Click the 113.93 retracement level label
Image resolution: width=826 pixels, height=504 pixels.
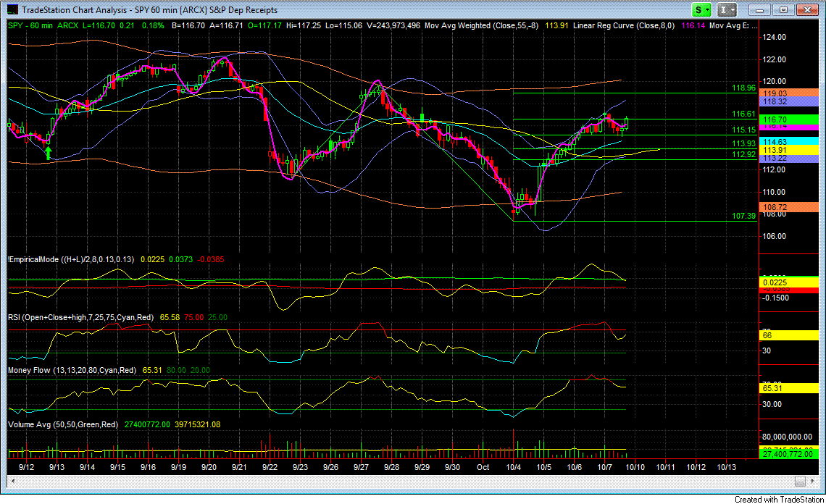click(x=744, y=143)
